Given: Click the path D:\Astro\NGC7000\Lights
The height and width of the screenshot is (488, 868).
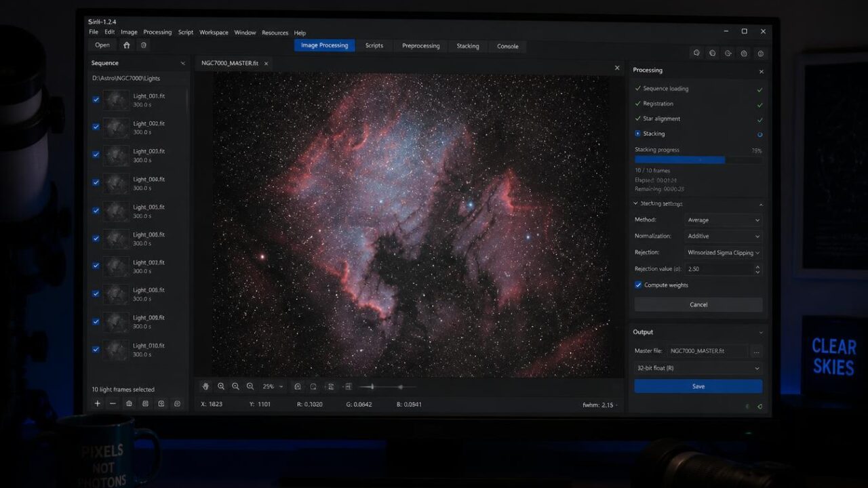Looking at the screenshot, I should click(x=126, y=79).
